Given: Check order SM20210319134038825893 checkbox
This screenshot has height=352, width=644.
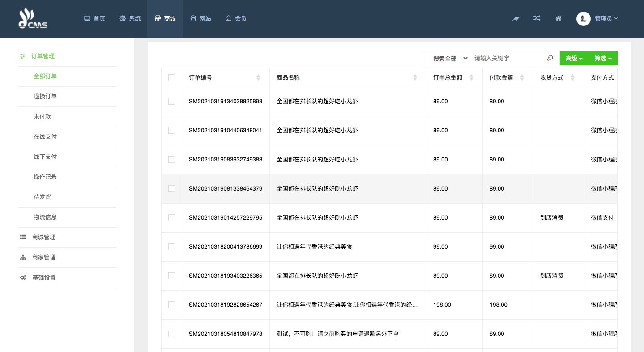Looking at the screenshot, I should coord(171,102).
